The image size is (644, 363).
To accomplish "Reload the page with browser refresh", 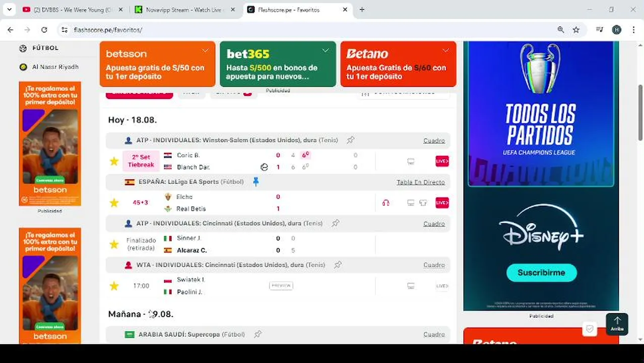I will [x=44, y=30].
